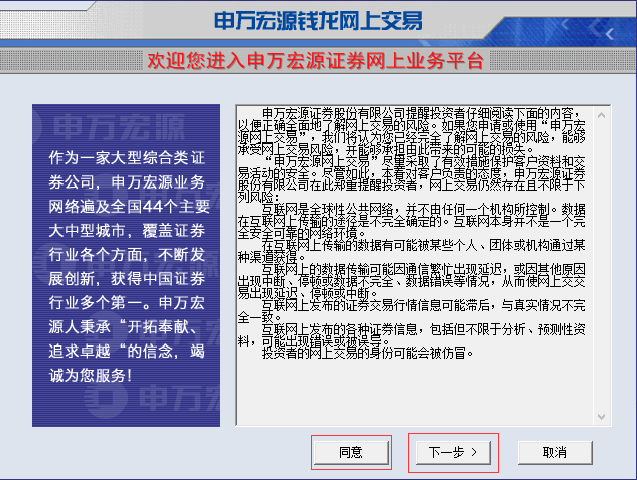637x480 pixels.
Task: Click the 同意 (Agree) button
Action: pos(350,452)
